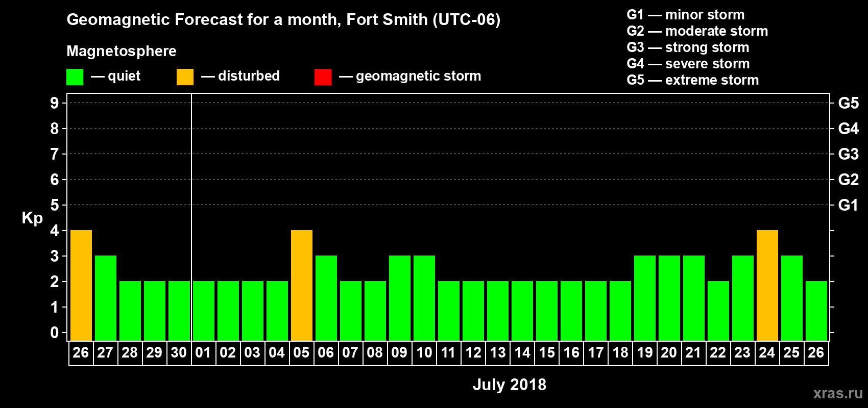The image size is (868, 408).
Task: Click the G5 label on right axis
Action: [849, 103]
